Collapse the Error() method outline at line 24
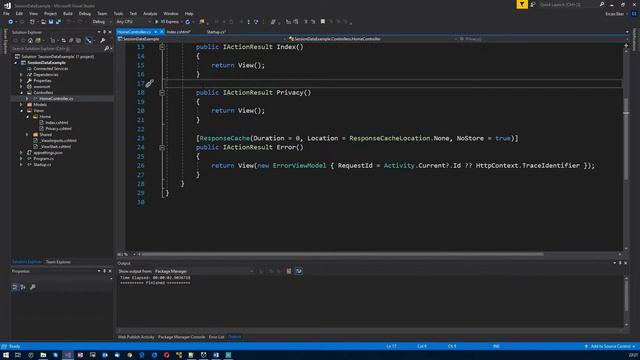 coord(162,147)
